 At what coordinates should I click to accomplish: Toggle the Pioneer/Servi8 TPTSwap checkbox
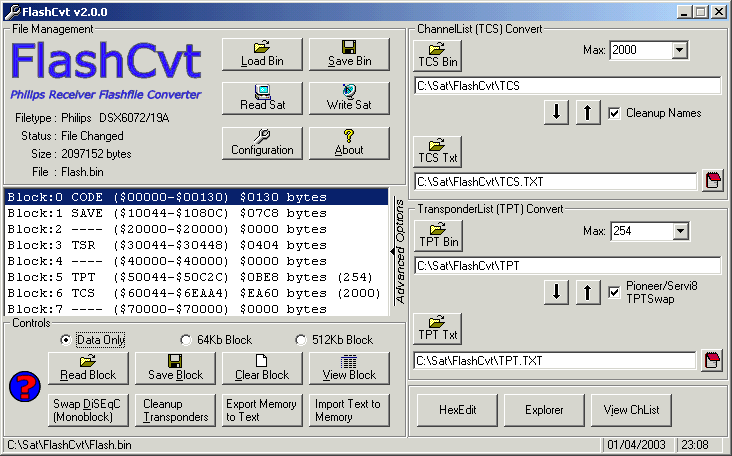tap(614, 293)
